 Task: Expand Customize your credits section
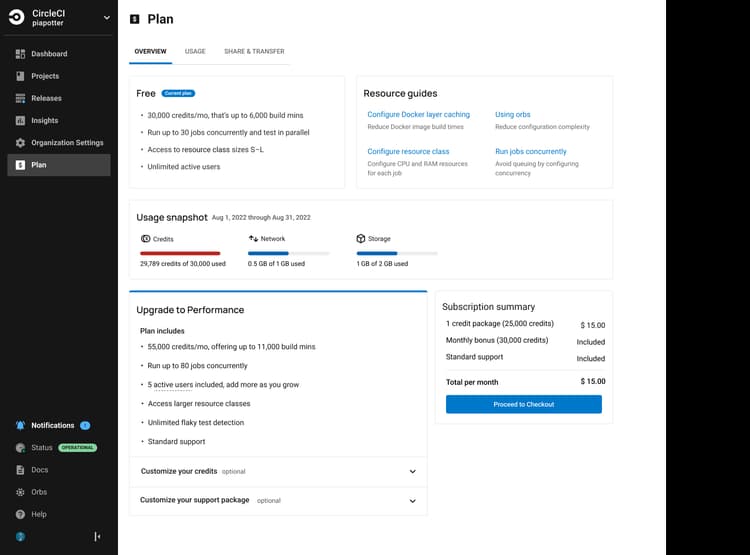pyautogui.click(x=278, y=472)
